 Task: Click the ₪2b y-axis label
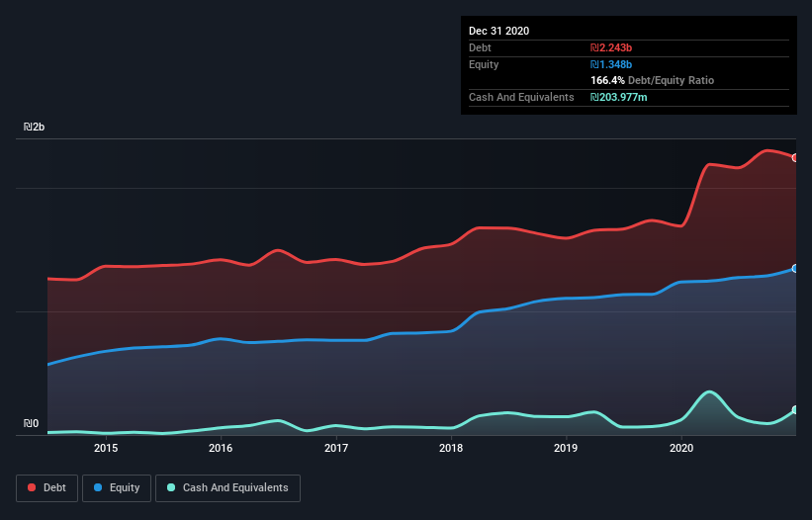point(35,127)
